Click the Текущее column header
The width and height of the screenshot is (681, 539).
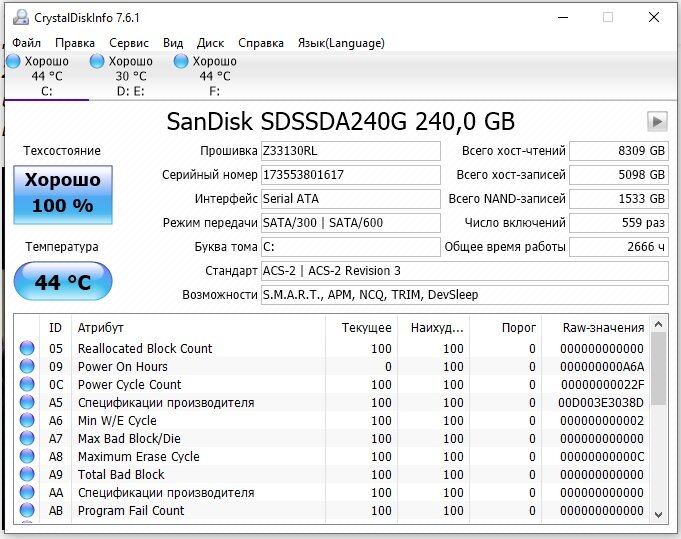tap(361, 327)
